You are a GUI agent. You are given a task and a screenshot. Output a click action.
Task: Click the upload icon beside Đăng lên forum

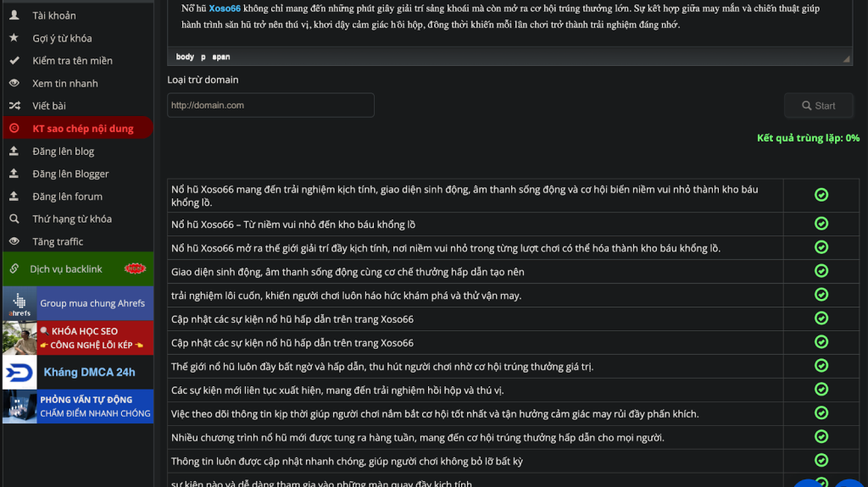[x=14, y=196]
